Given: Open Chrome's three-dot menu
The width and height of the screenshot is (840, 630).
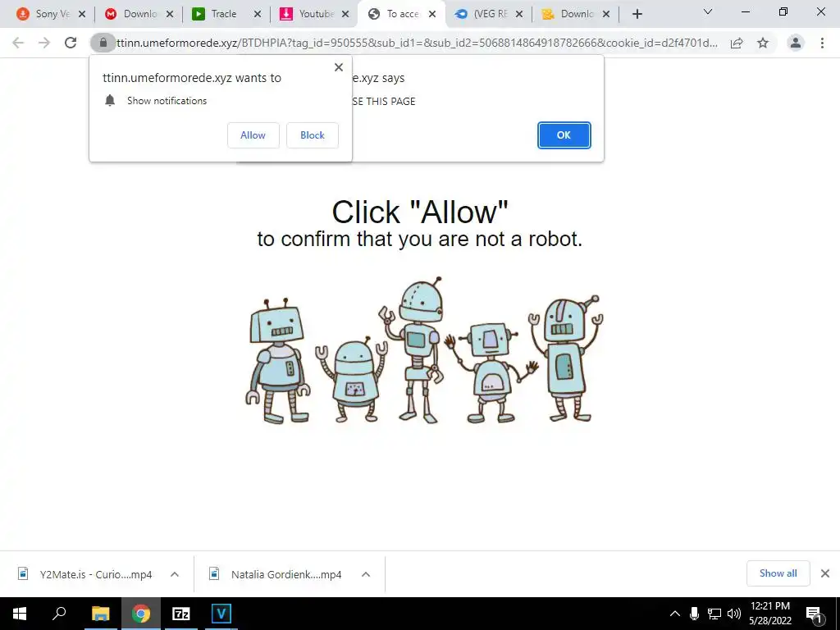Looking at the screenshot, I should point(822,43).
